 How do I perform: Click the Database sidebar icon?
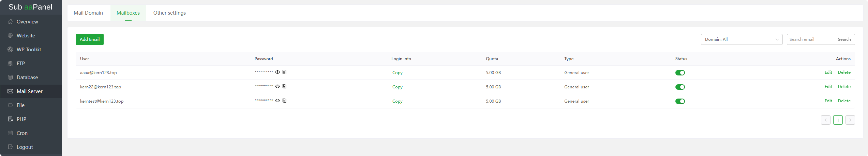(x=10, y=77)
